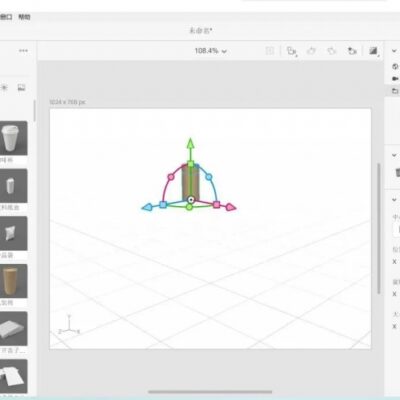Select the white coffee cup model thumbnail

pyautogui.click(x=13, y=138)
